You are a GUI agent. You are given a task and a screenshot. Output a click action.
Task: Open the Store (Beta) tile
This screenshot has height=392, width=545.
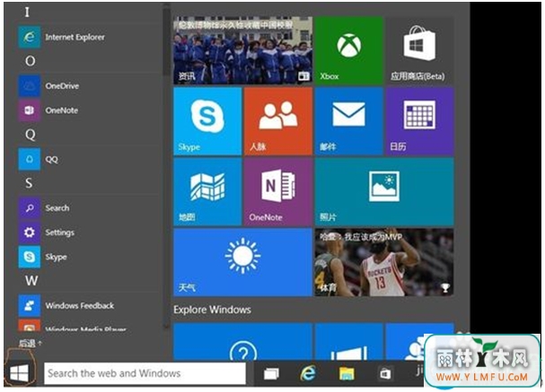click(x=419, y=51)
